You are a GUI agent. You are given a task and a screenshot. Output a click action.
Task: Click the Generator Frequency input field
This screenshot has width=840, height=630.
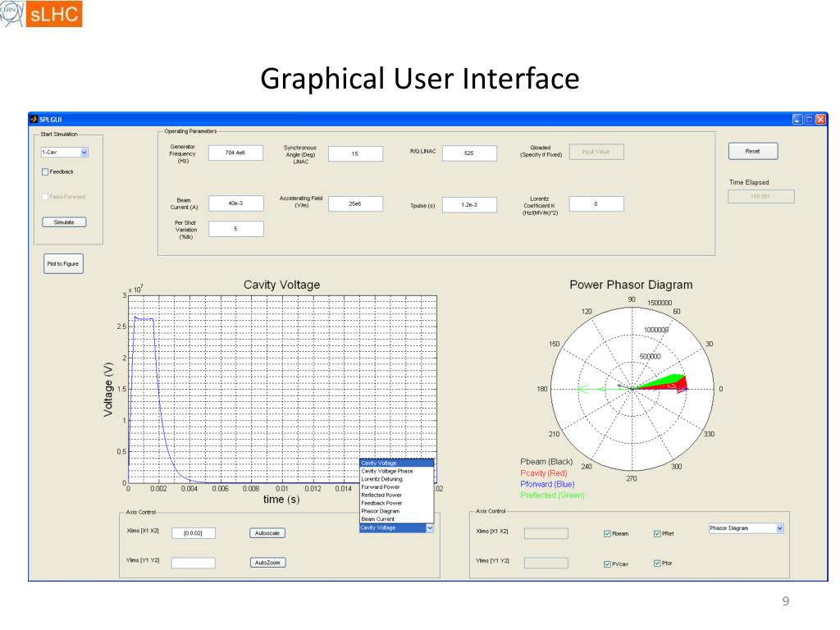(235, 153)
